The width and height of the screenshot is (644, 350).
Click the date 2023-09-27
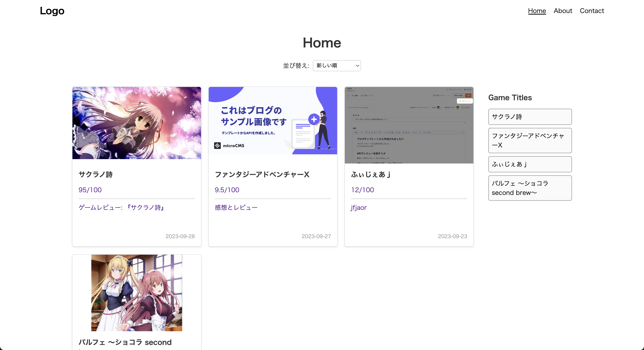[x=316, y=236]
